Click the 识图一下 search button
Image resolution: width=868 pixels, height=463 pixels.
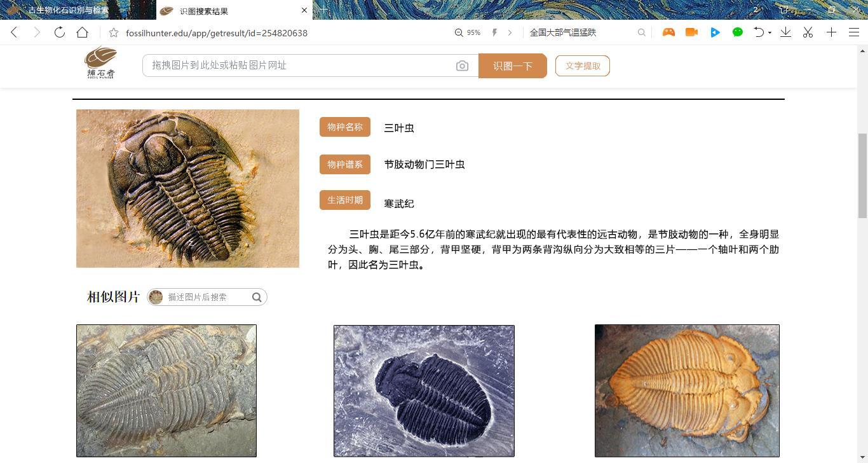[x=513, y=66]
